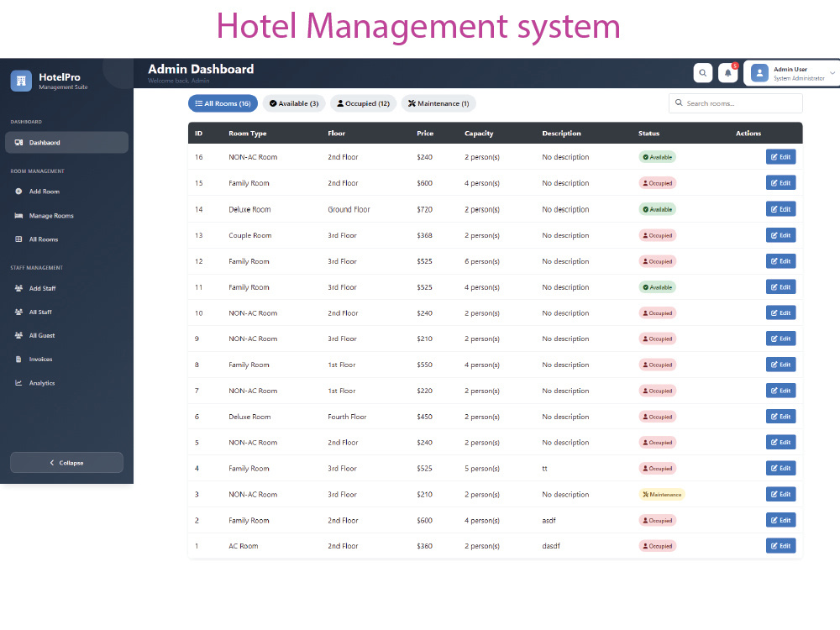Screen dimensions: 840x630
Task: Open the header search icon button
Action: click(x=702, y=73)
